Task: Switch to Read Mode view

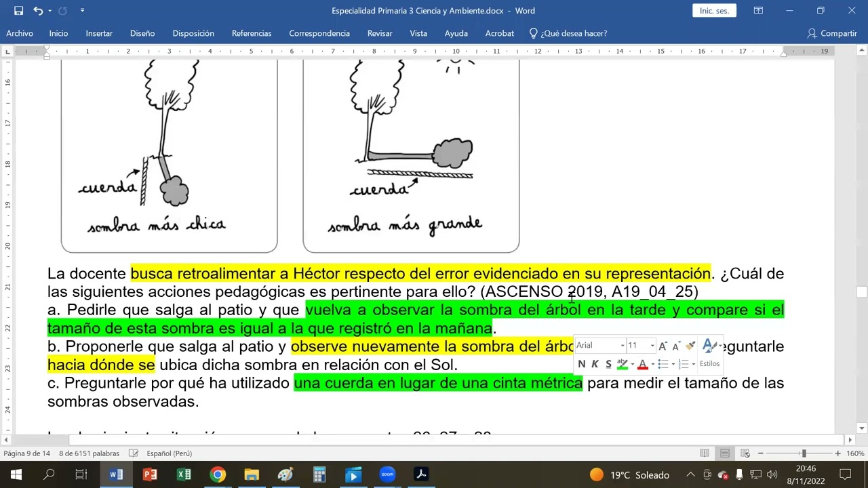Action: point(705,453)
